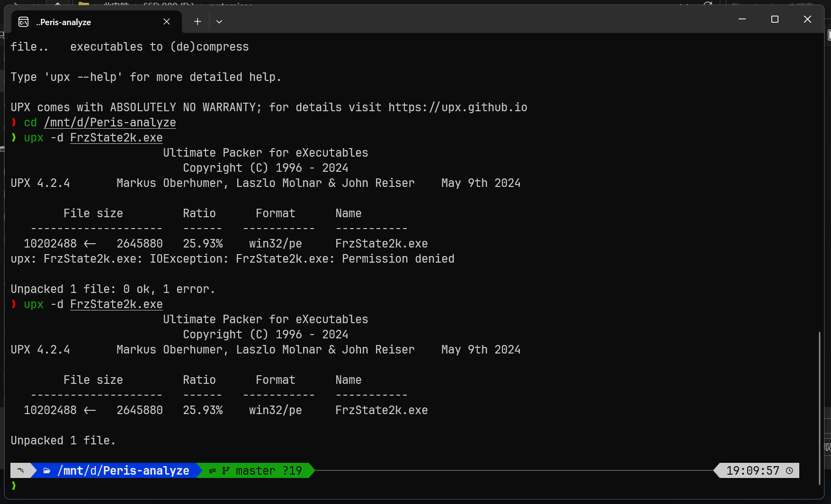This screenshot has height=504, width=831.
Task: Click the clock icon after 19:09:57
Action: coord(789,470)
